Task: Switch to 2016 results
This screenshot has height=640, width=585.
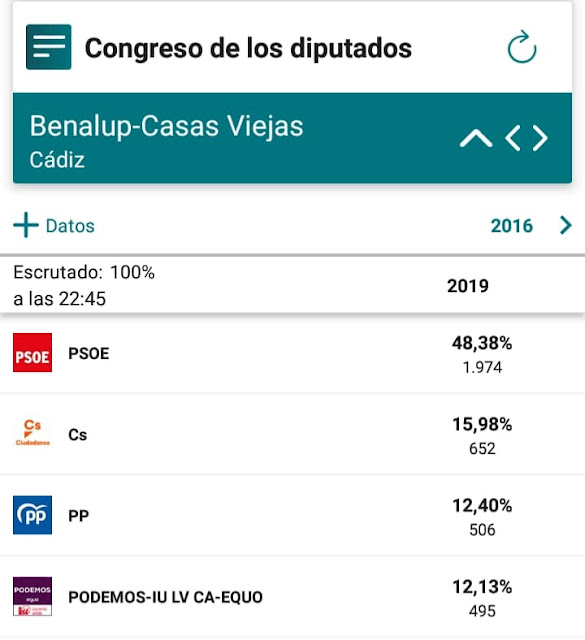Action: click(x=512, y=226)
